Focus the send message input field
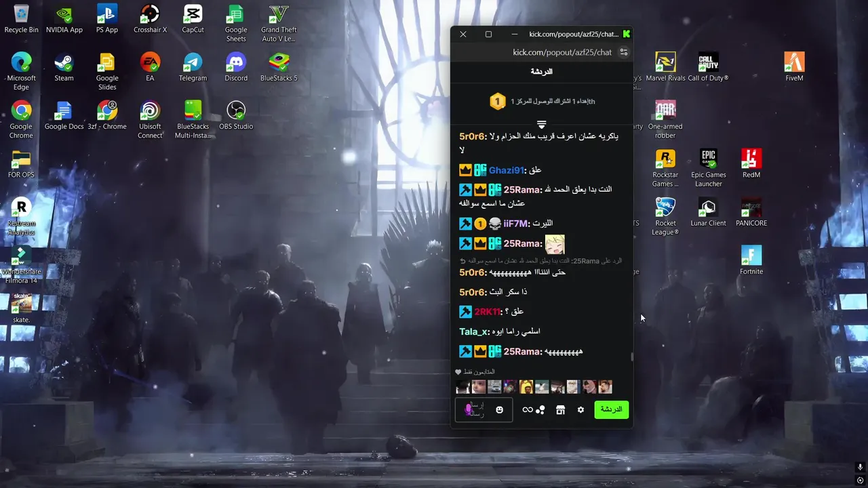This screenshot has height=488, width=868. [x=484, y=409]
